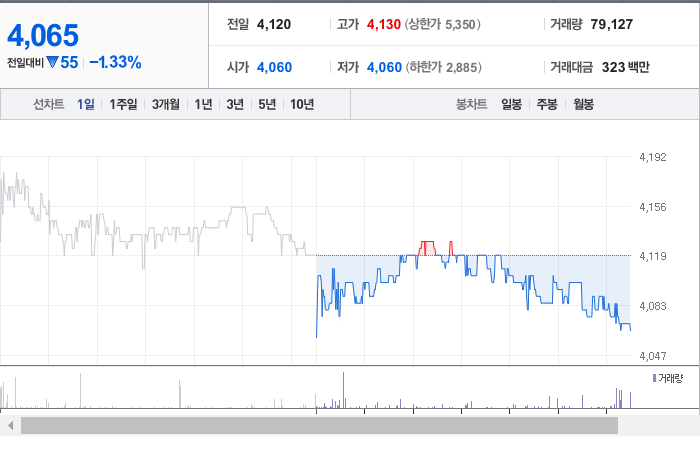
Task: Click the 4,047 y-axis label
Action: 653,356
